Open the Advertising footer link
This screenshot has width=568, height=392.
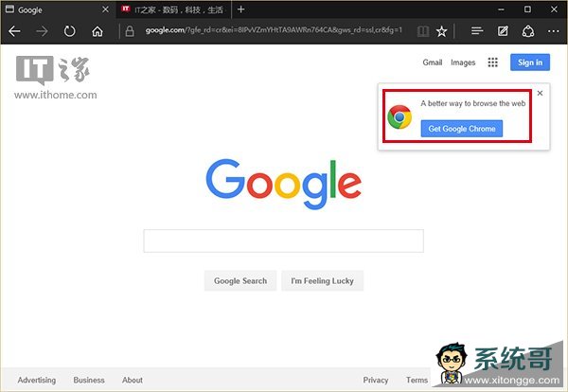[x=37, y=380]
